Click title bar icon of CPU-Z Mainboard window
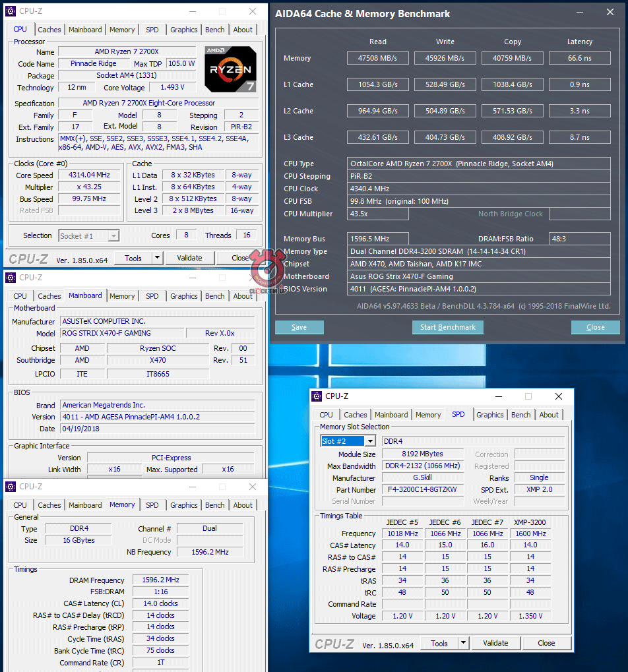The height and width of the screenshot is (672, 628). [11, 278]
